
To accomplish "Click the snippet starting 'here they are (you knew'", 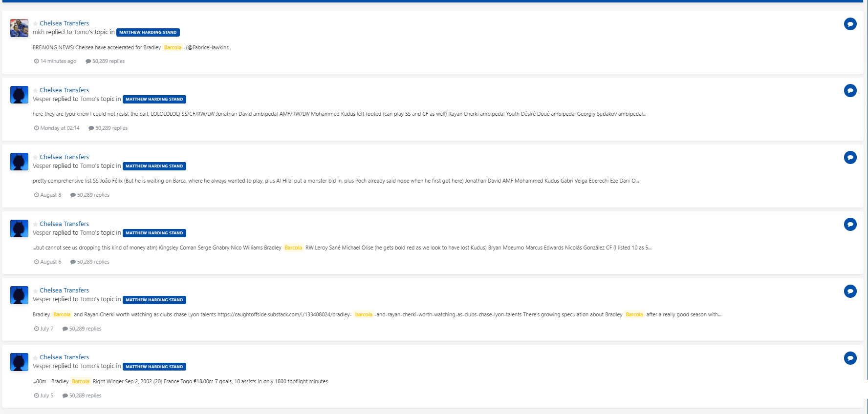I will pos(339,114).
